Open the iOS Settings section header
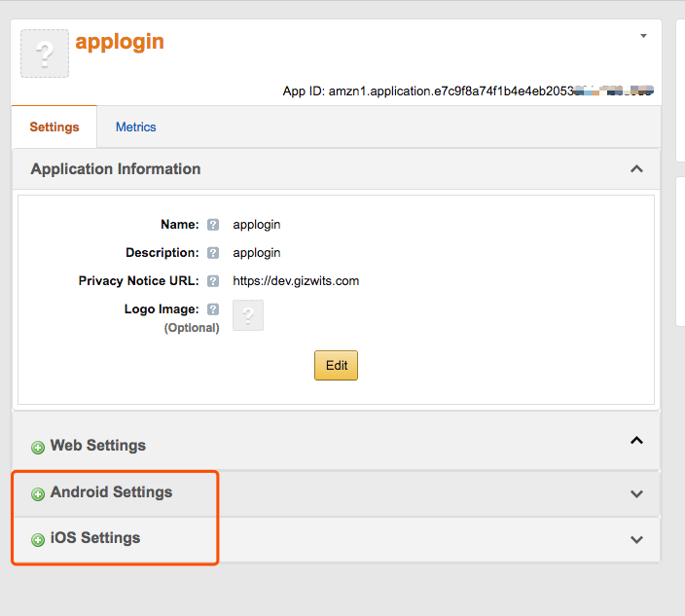The width and height of the screenshot is (685, 616). [95, 538]
